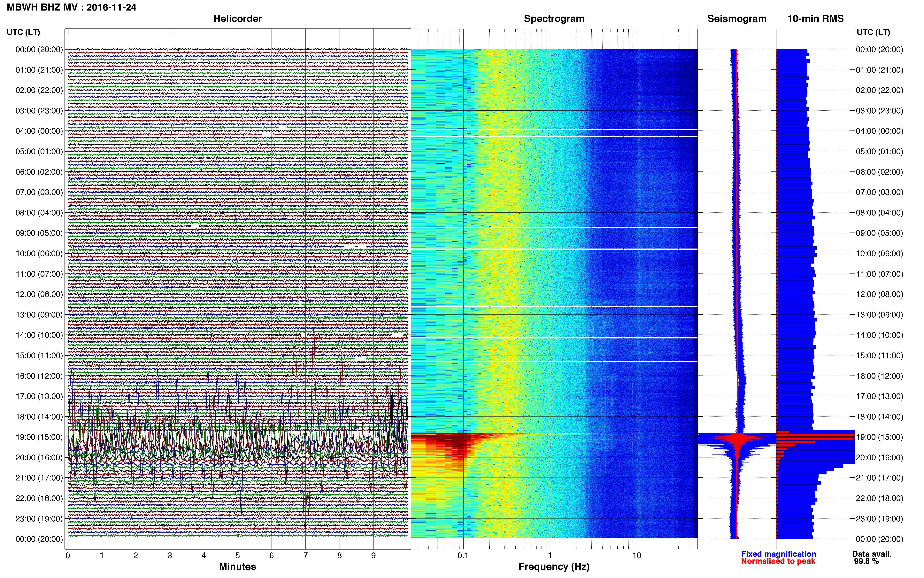Select the "Minutes" x-axis label

tap(238, 566)
